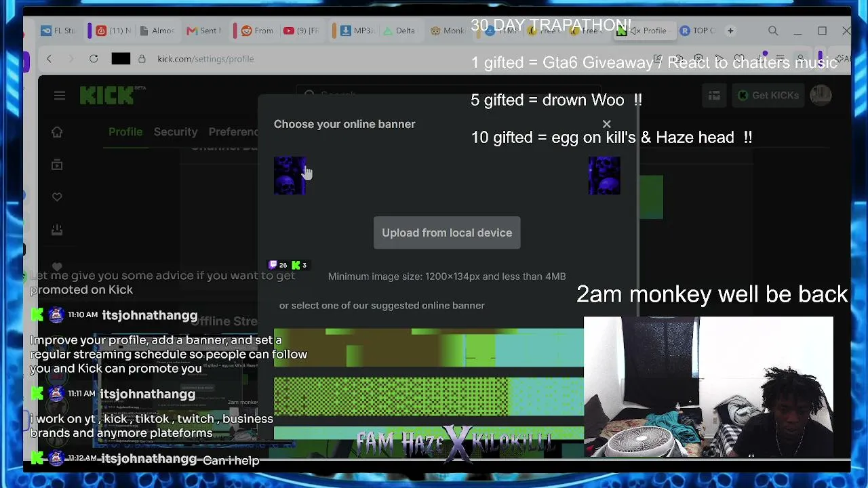Click the 'Choose your online banner' heading
Screen dimensions: 868x488
tap(344, 124)
